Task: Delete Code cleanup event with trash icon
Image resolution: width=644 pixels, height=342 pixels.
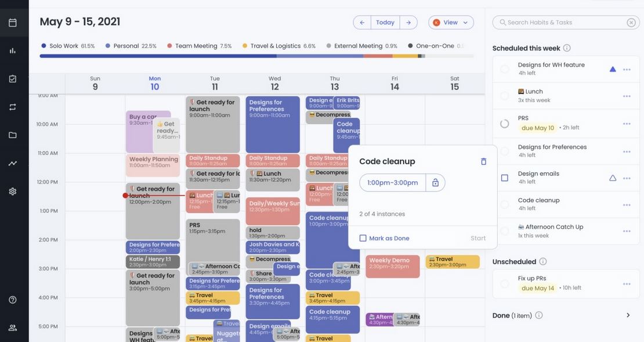Action: pyautogui.click(x=483, y=161)
